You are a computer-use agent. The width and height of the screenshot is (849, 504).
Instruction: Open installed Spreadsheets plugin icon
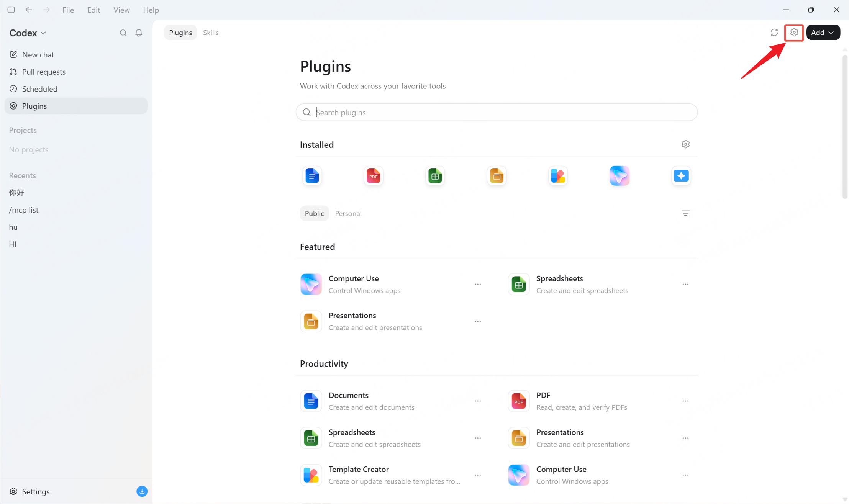coord(435,176)
